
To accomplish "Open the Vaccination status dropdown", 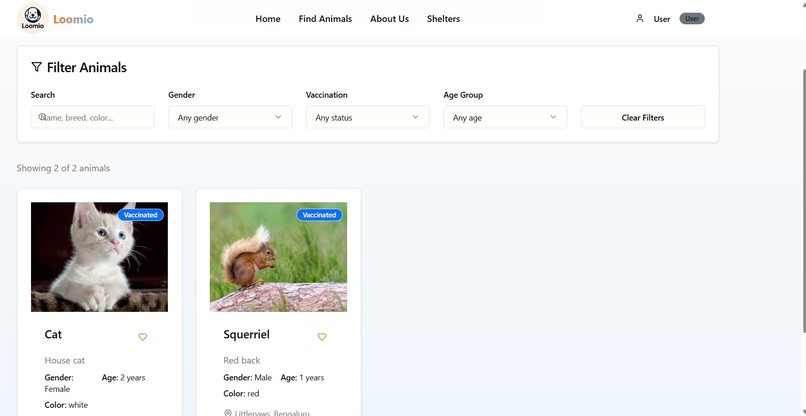I will [x=368, y=117].
